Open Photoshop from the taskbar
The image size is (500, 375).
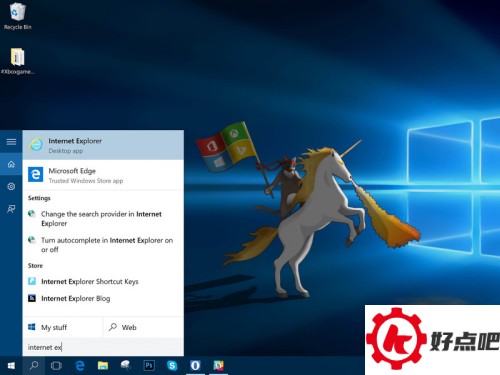tap(149, 366)
